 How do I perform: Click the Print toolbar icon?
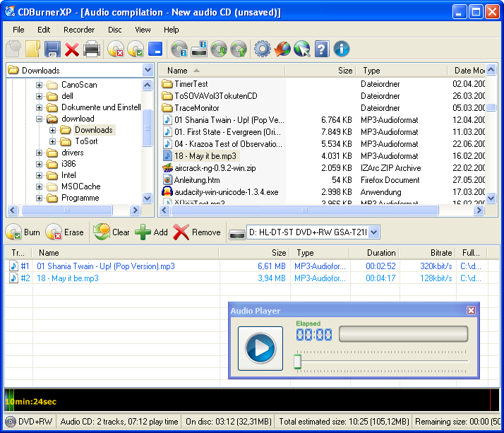coord(92,49)
